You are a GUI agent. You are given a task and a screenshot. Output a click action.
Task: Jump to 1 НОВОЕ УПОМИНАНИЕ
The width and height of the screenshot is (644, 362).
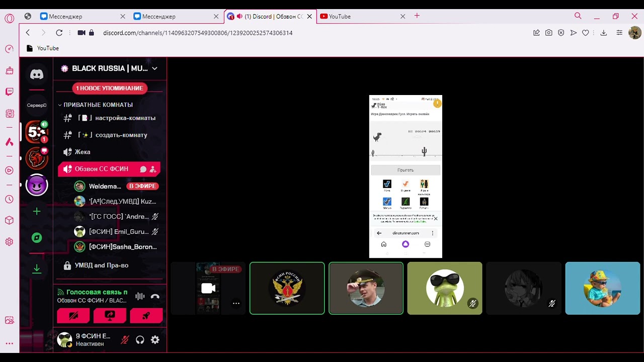[x=110, y=88]
